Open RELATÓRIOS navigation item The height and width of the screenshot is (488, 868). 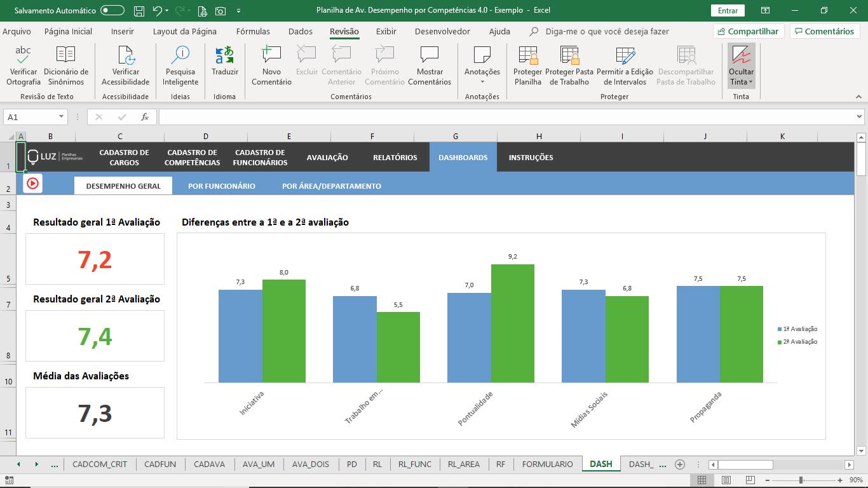tap(395, 158)
